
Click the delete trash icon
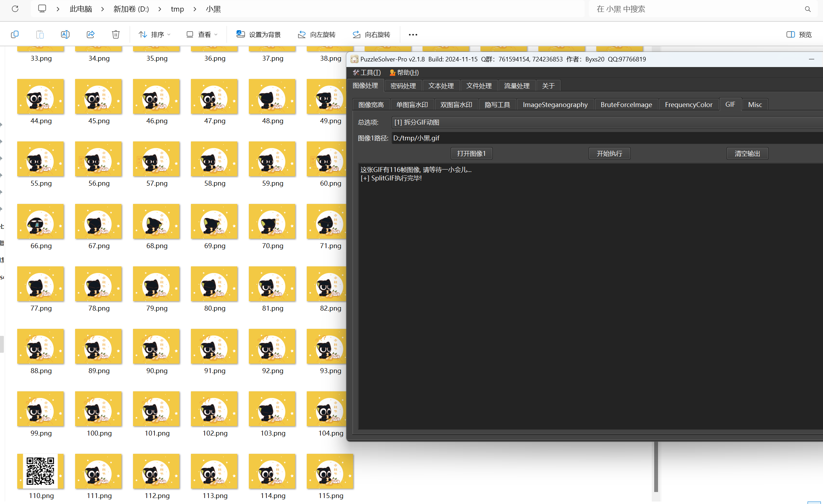pos(116,34)
